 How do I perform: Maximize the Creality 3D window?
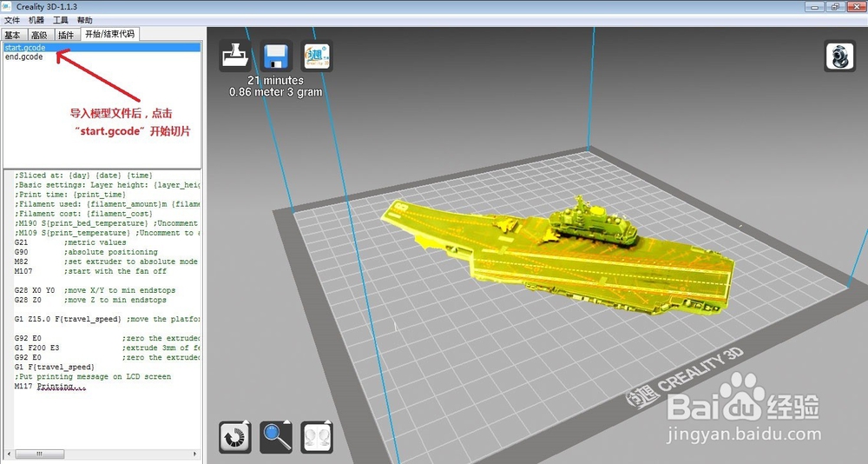[x=835, y=7]
